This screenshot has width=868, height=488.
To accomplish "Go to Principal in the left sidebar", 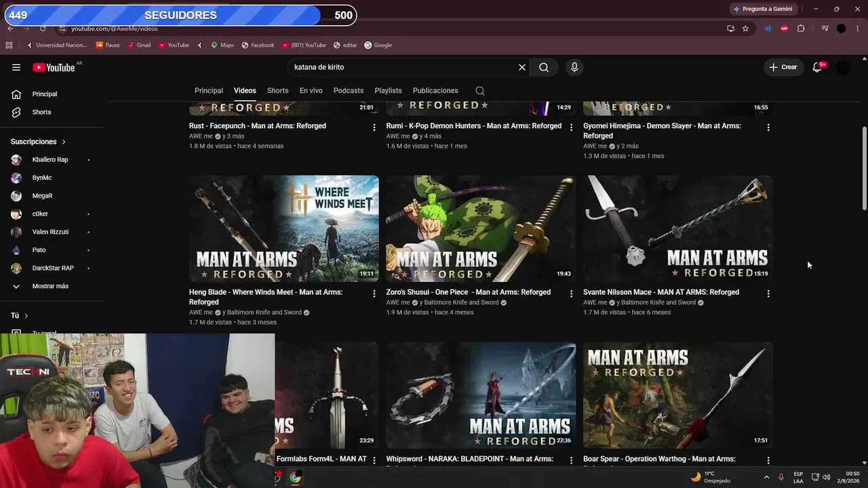I will point(45,94).
